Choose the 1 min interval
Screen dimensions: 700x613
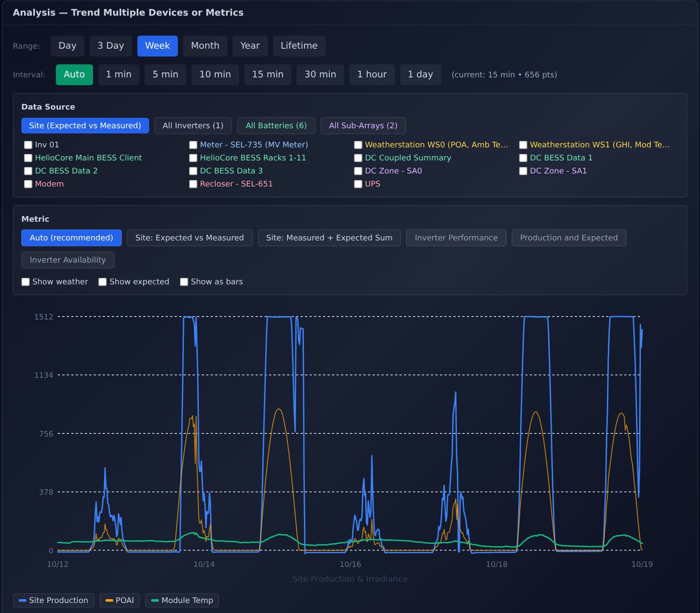(x=118, y=74)
